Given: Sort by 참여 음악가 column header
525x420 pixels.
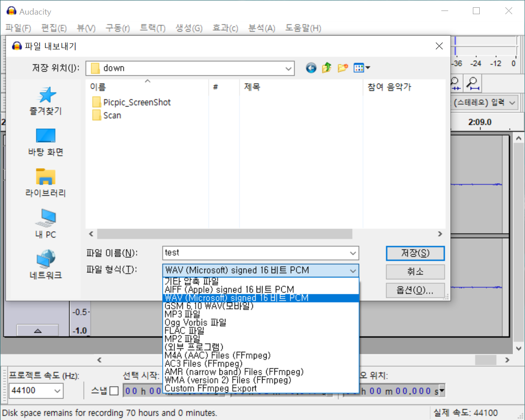Looking at the screenshot, I should click(404, 87).
